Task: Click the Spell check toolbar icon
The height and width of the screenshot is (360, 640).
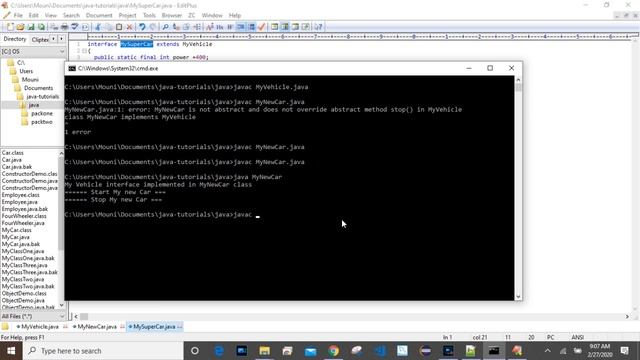Action: click(75, 27)
